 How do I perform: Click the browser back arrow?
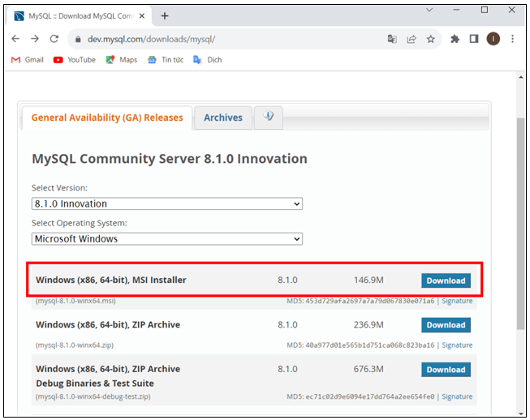point(15,38)
